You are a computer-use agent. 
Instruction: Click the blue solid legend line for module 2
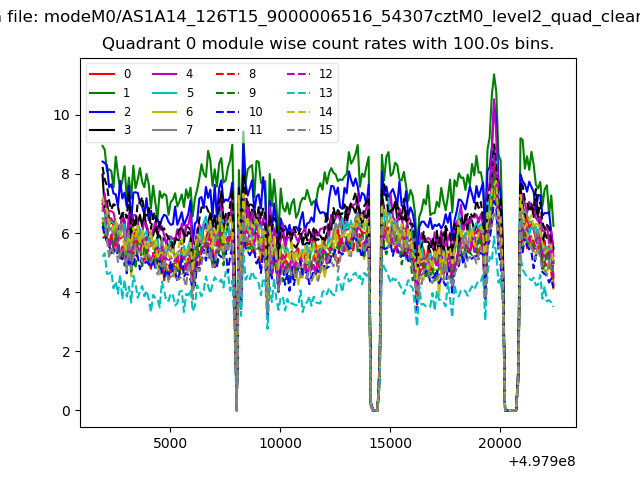click(102, 112)
